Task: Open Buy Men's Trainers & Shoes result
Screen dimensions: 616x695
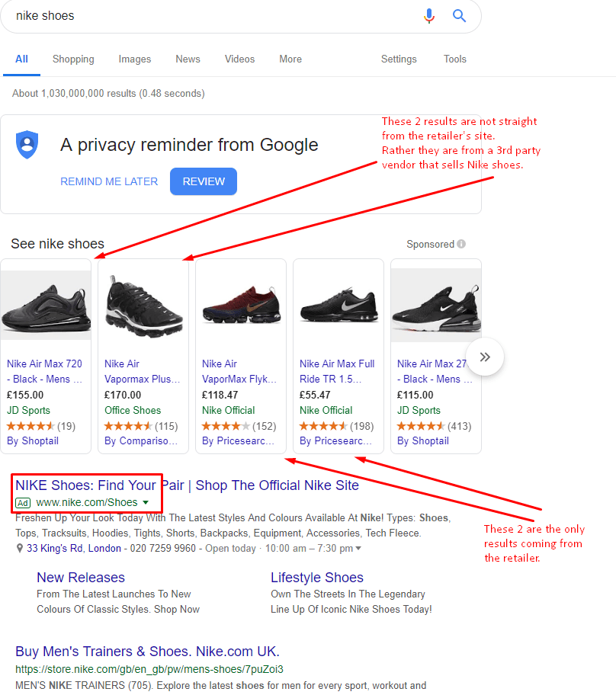Action: [148, 652]
